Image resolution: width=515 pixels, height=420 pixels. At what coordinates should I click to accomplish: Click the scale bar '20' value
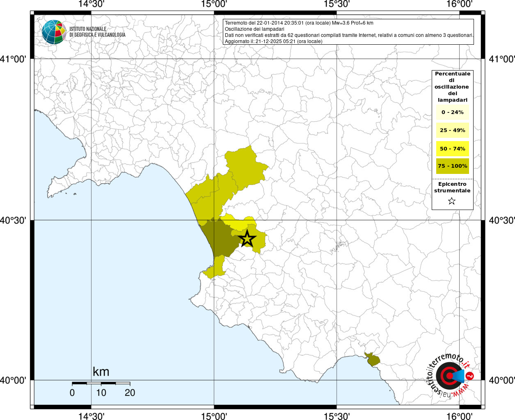[130, 393]
